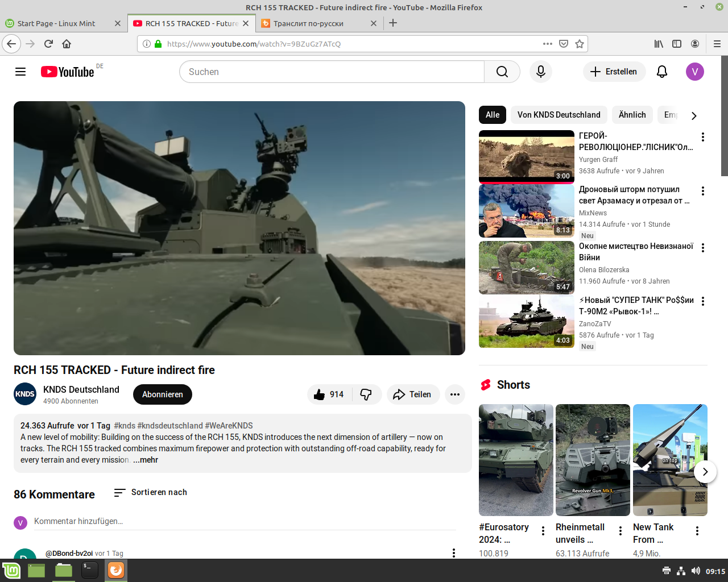The image size is (728, 582).
Task: Open options for Eurosatory 2024 short
Action: (x=543, y=531)
